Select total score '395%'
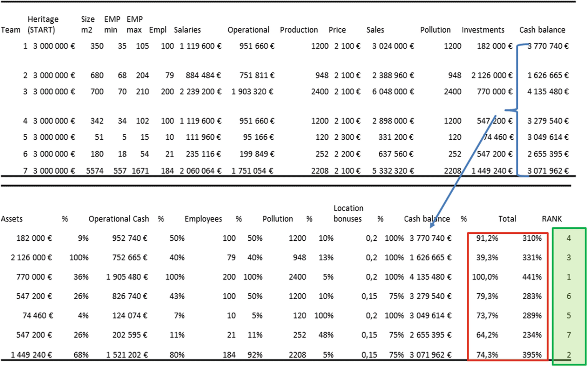 (532, 355)
